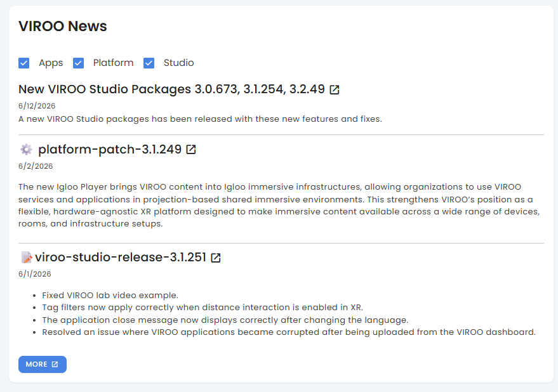Click 'Tag filters now apply correctly' bullet

(x=203, y=308)
